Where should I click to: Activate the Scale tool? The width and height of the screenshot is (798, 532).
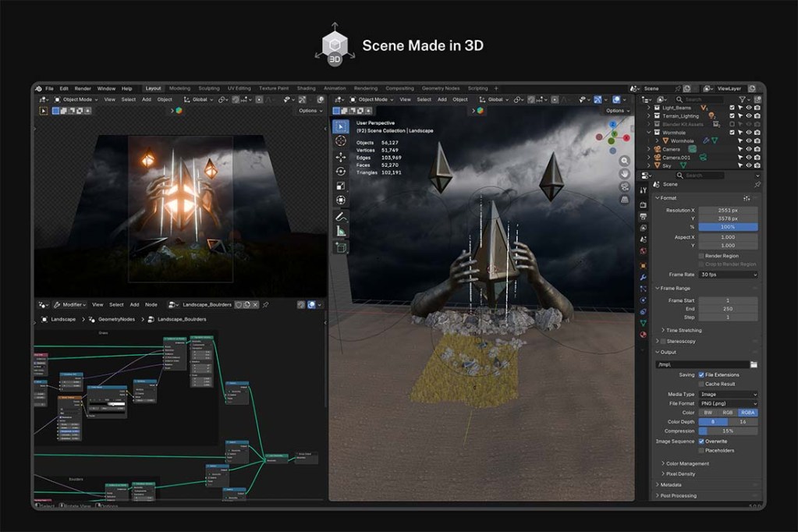(340, 186)
